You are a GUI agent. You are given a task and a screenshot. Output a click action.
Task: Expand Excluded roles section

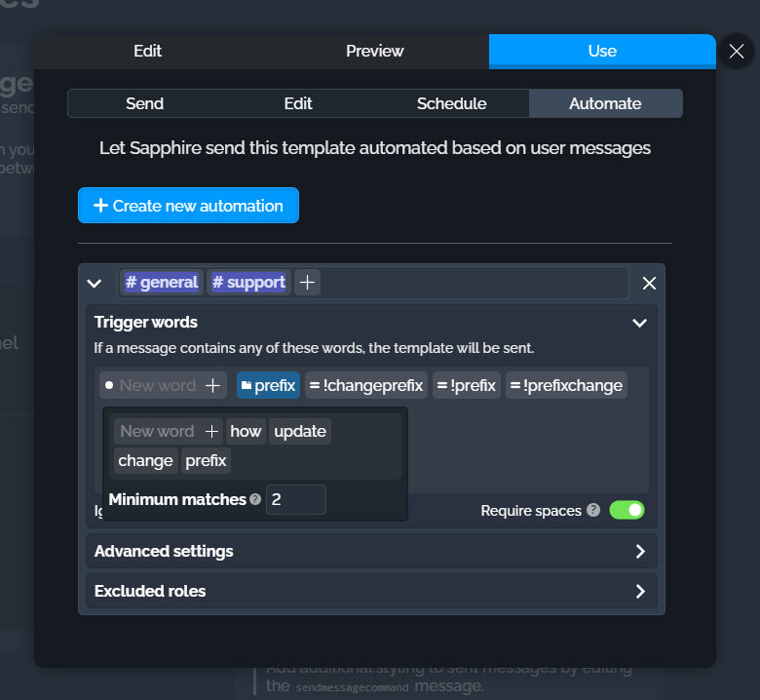pyautogui.click(x=371, y=591)
